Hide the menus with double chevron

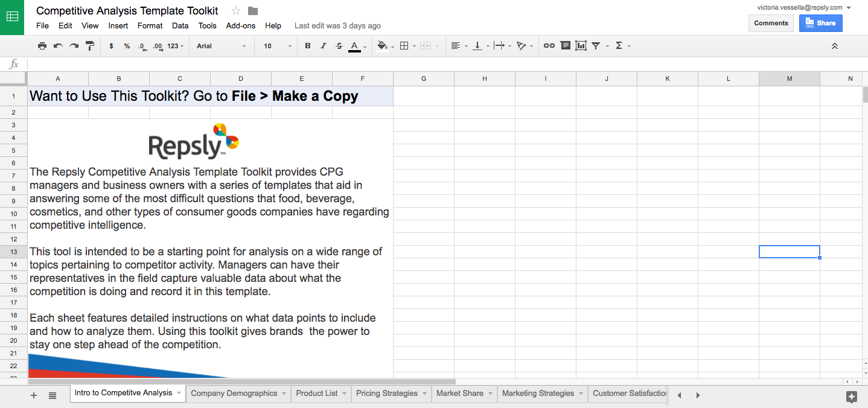click(835, 46)
